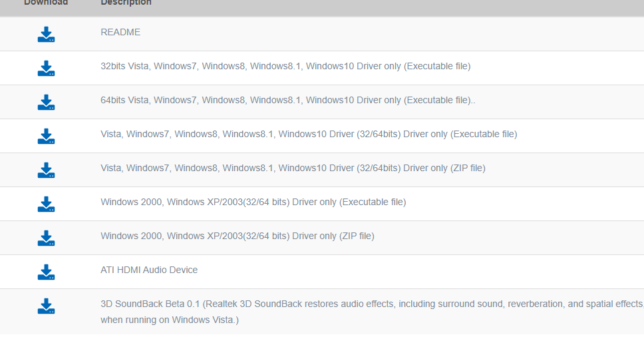Select the 32bits Vista Driver only description
Screen dimensions: 644x339
pyautogui.click(x=285, y=66)
